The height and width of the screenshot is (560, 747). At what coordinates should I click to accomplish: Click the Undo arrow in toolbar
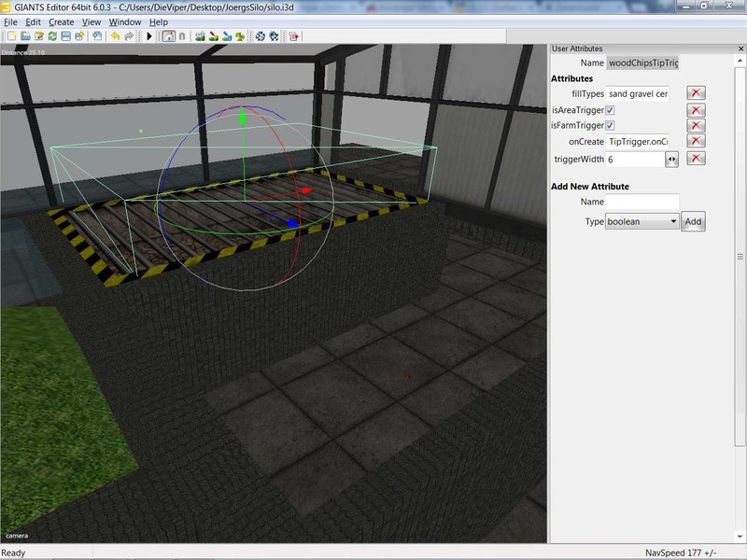point(115,36)
